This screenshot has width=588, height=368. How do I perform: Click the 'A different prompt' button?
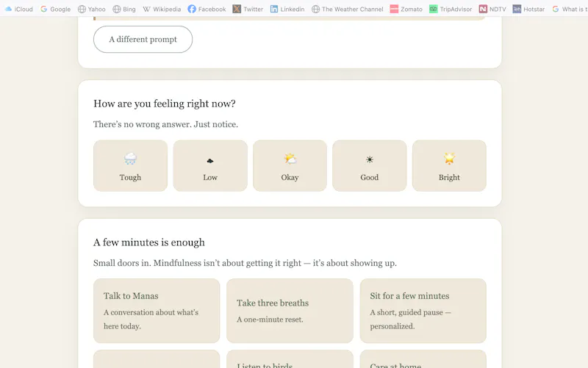click(x=143, y=40)
